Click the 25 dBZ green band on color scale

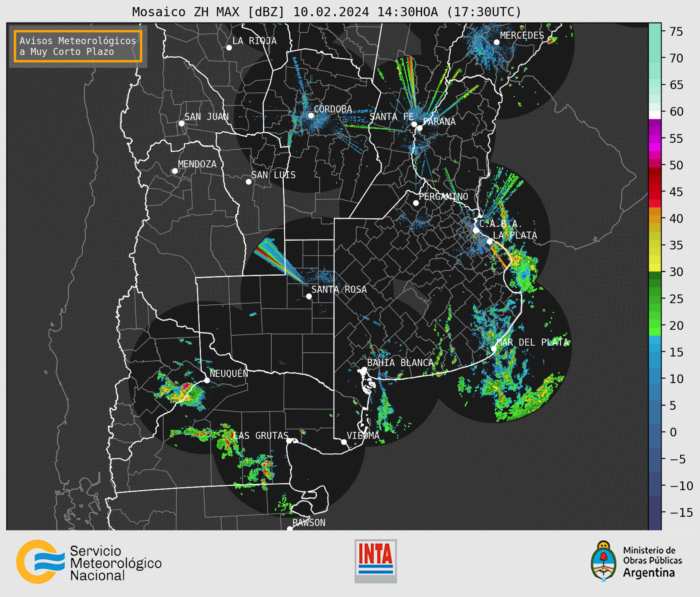655,298
